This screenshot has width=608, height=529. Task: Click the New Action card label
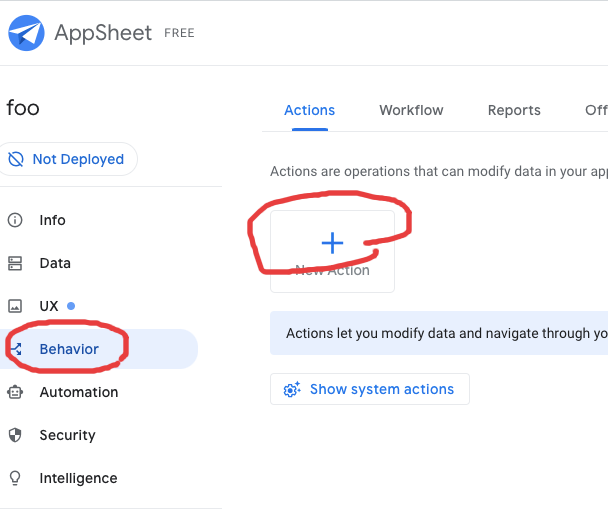click(332, 270)
